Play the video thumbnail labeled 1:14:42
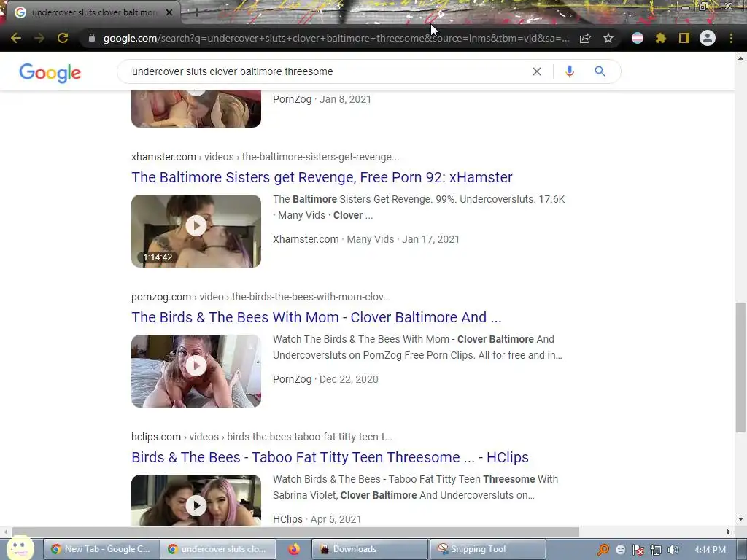The height and width of the screenshot is (560, 747). tap(196, 231)
